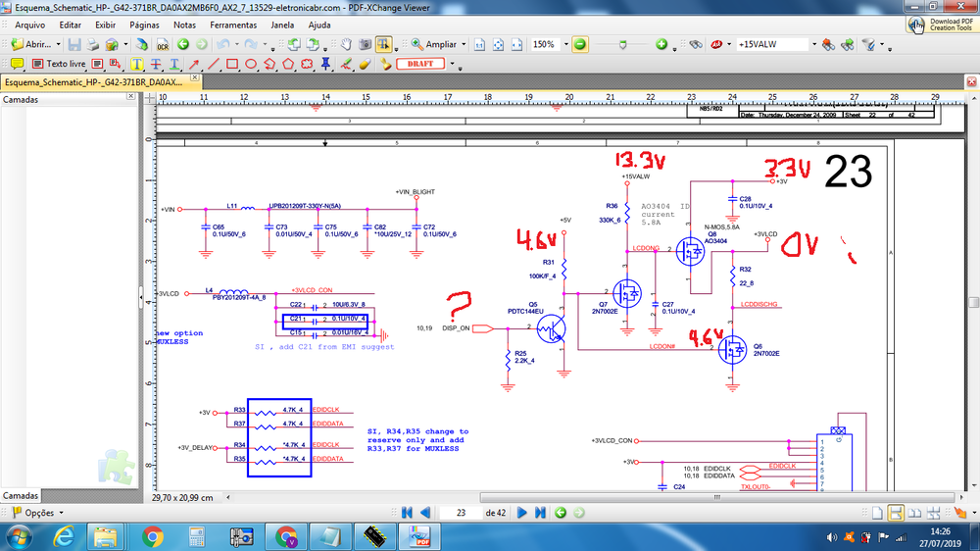Select the rectangle annotation tool
The height and width of the screenshot is (551, 980).
232,64
